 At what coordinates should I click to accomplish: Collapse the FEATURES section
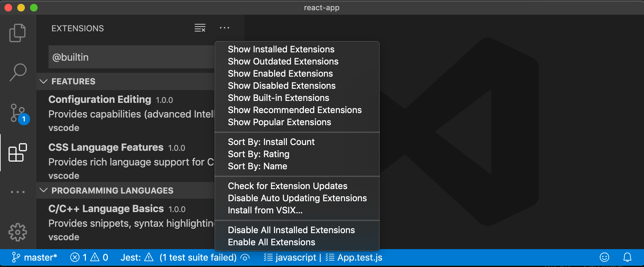125,81
